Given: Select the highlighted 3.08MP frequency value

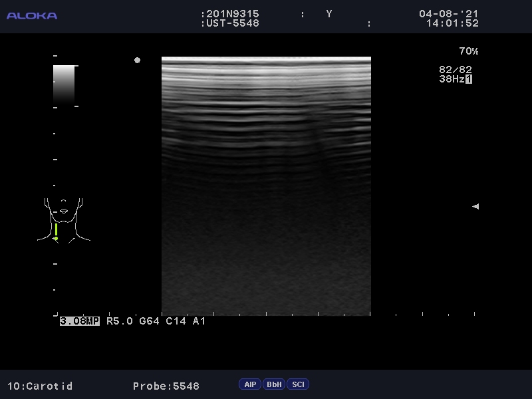Looking at the screenshot, I should [x=80, y=321].
